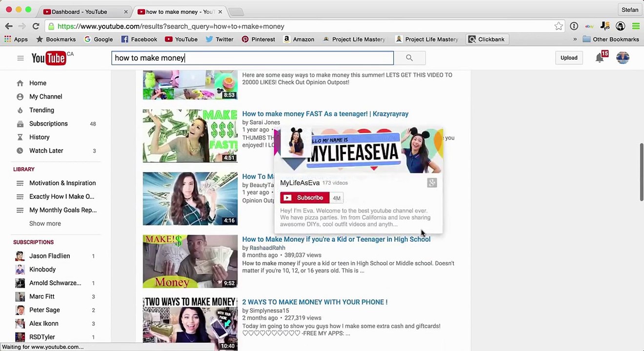Open the Amazon bookmark
The height and width of the screenshot is (351, 644).
coord(298,39)
